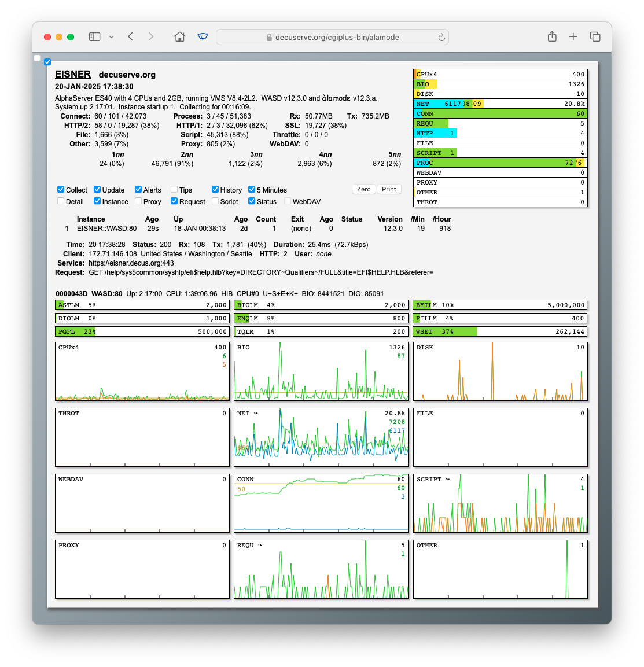Click the BYTLM 10% quota bar

(x=501, y=305)
